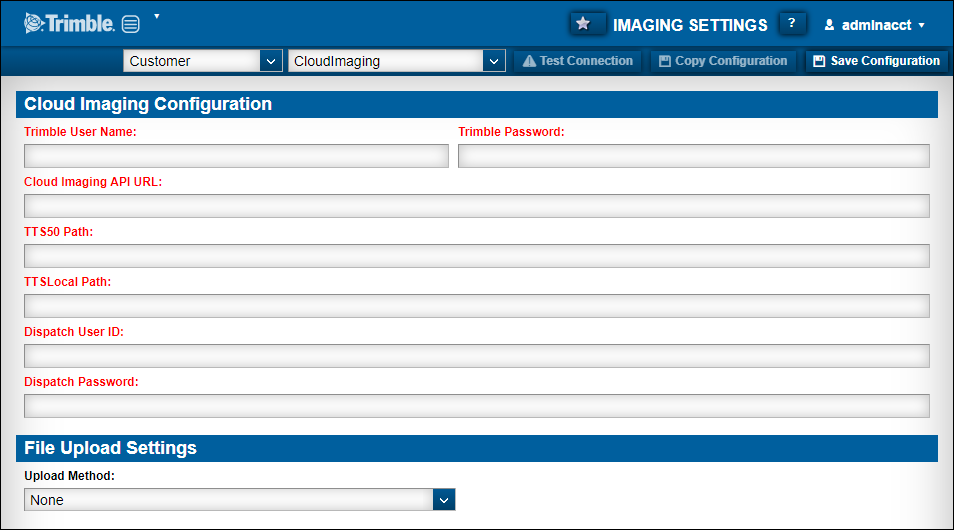Save Configuration with the disk button
Image resolution: width=954 pixels, height=530 pixels.
(x=876, y=61)
